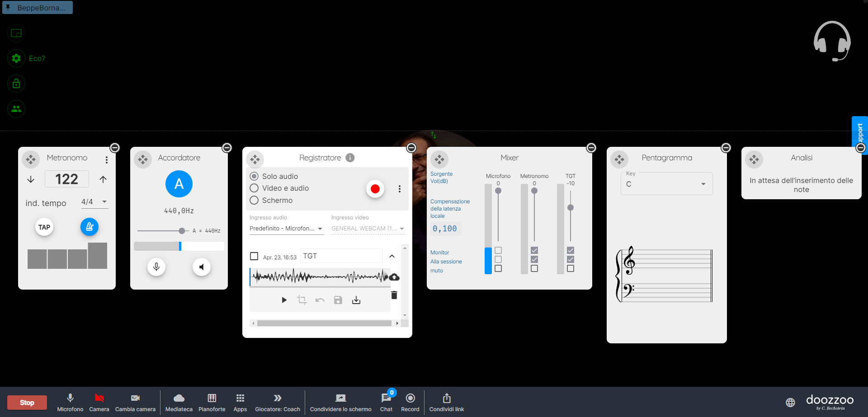Screen dimensions: 868x417
Task: Start recording with the red record button
Action: [x=375, y=189]
